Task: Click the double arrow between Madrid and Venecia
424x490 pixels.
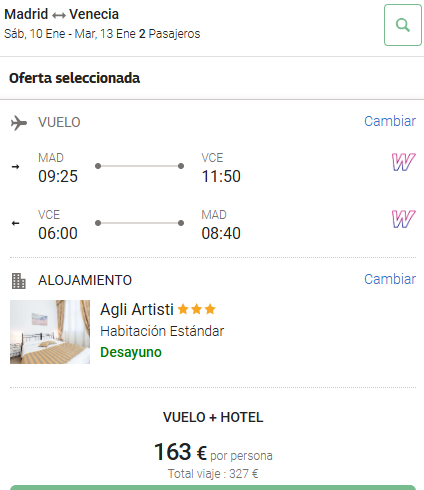Action: coord(59,15)
